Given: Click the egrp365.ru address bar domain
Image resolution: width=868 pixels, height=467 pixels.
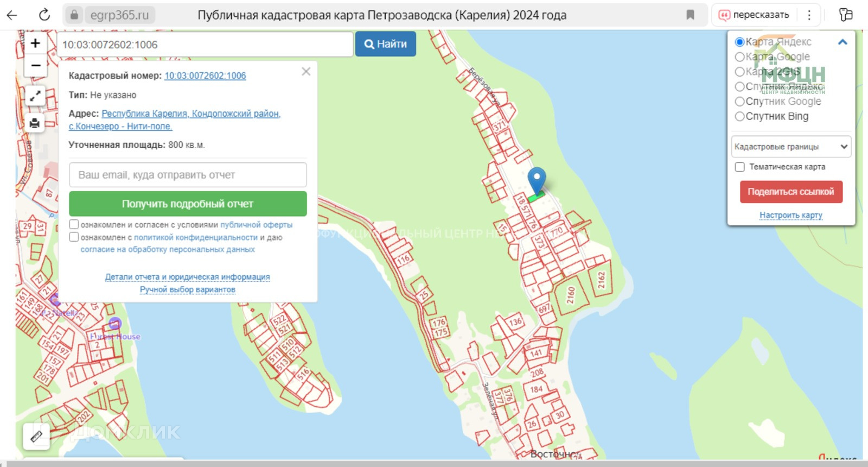Looking at the screenshot, I should (119, 15).
